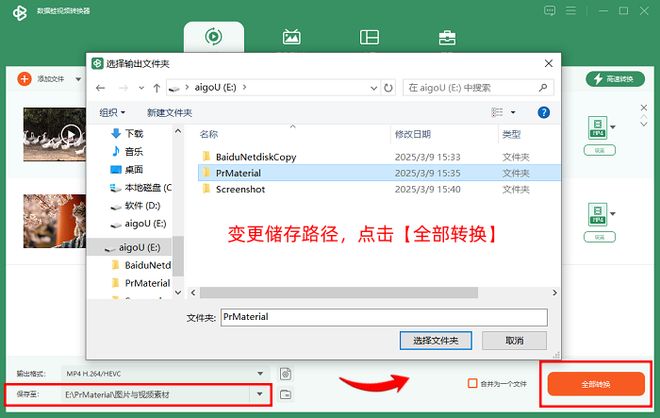660x418 pixels.
Task: Click the dialog help question mark icon
Action: click(544, 113)
